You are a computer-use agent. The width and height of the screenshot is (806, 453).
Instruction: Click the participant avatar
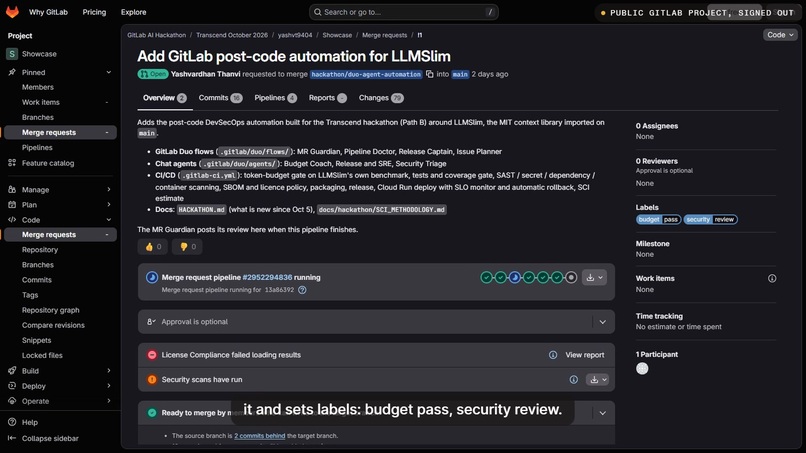pyautogui.click(x=642, y=368)
